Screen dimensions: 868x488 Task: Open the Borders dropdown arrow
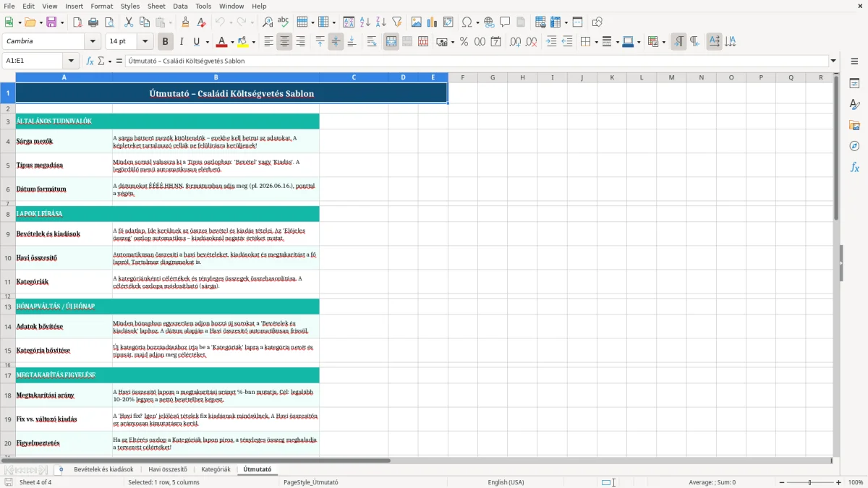(x=597, y=42)
